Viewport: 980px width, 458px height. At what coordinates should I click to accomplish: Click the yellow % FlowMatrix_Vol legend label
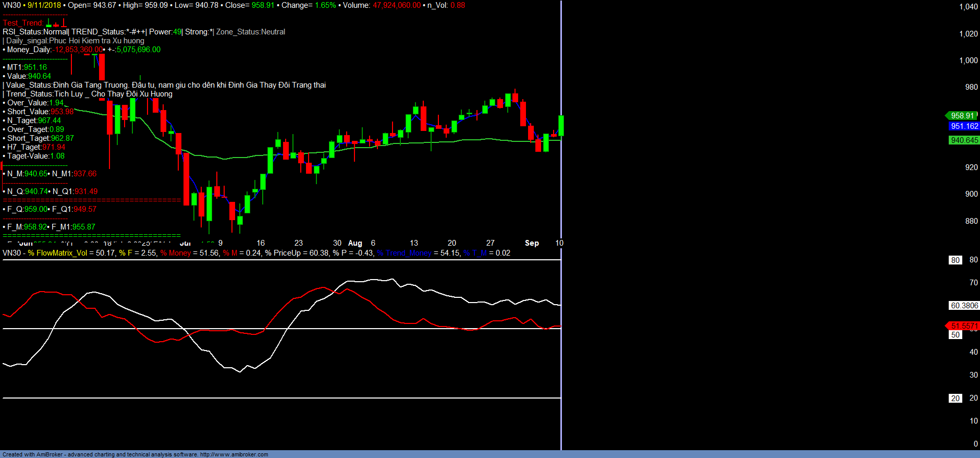pyautogui.click(x=57, y=253)
